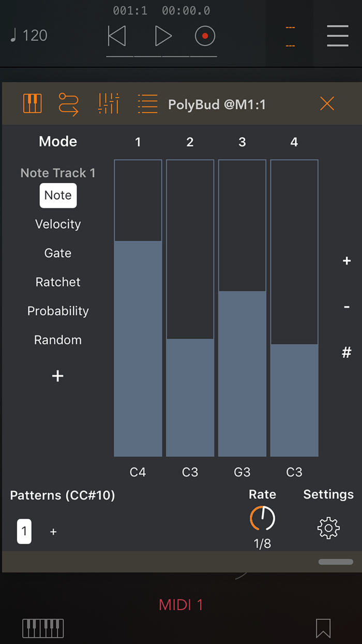Image resolution: width=362 pixels, height=644 pixels.
Task: Open the pattern list icon
Action: pyautogui.click(x=147, y=104)
